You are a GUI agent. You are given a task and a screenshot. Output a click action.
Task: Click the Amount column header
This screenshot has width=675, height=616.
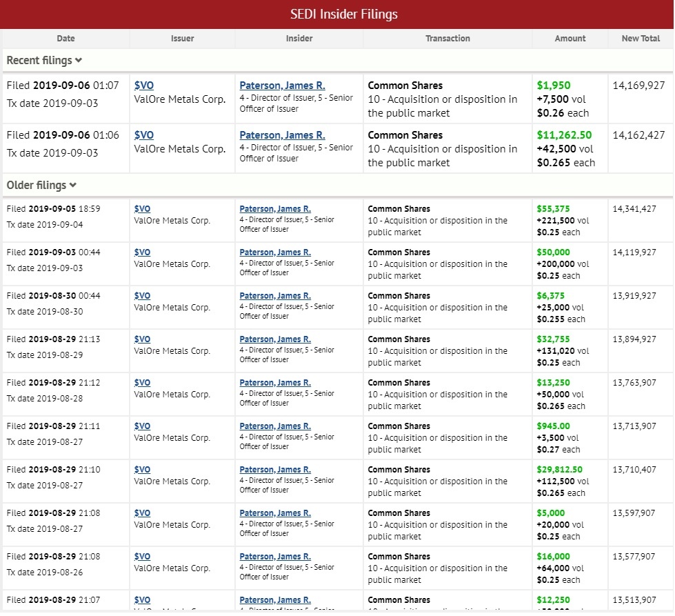click(x=570, y=39)
